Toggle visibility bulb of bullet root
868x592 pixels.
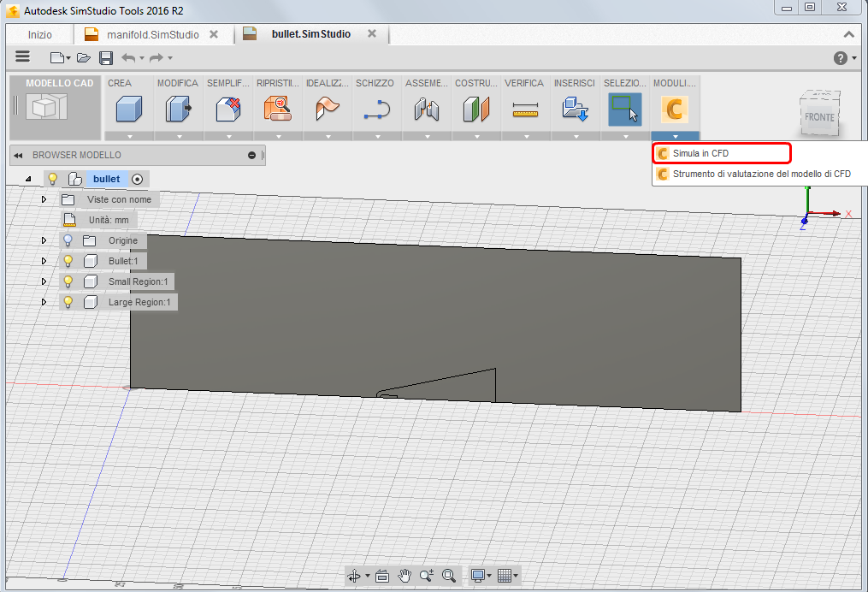52,179
